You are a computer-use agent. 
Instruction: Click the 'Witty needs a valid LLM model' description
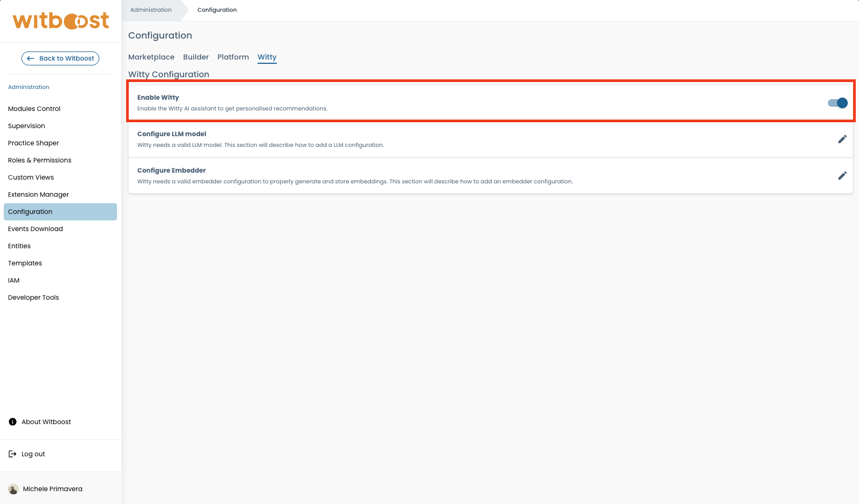[x=261, y=145]
